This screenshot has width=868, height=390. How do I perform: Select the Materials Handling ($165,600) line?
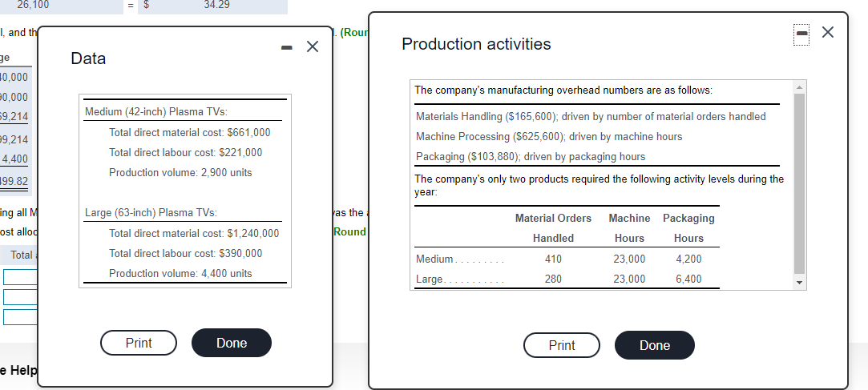pyautogui.click(x=591, y=117)
